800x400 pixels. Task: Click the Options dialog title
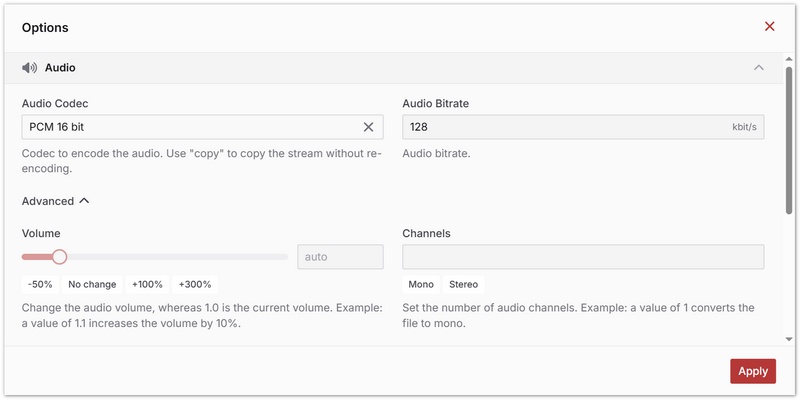(45, 28)
